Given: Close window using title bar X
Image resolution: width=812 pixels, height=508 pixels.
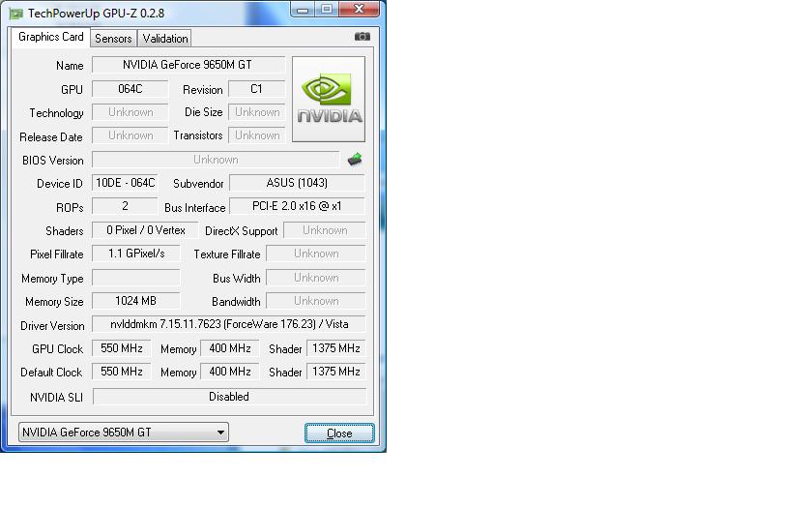Looking at the screenshot, I should pyautogui.click(x=359, y=10).
